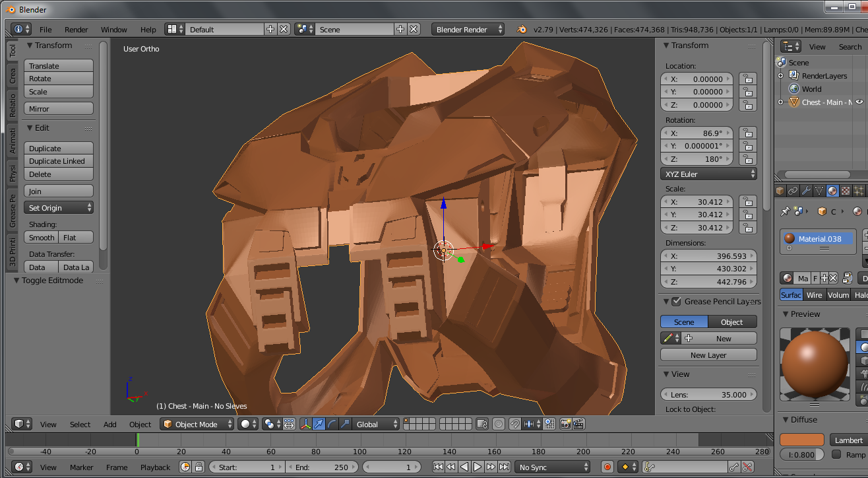868x478 pixels.
Task: Click the manipulate center points icon
Action: click(x=289, y=424)
